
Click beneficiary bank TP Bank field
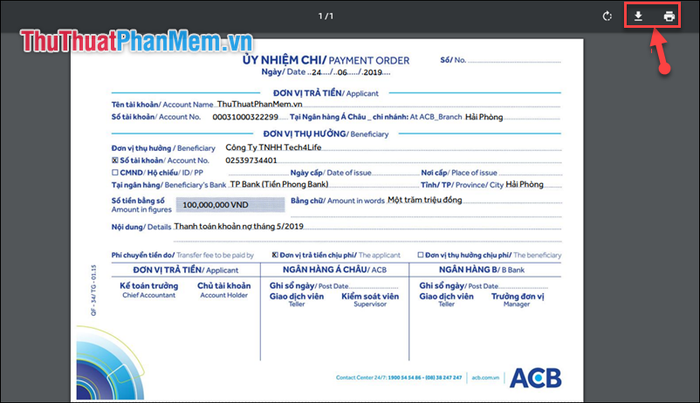tap(279, 184)
